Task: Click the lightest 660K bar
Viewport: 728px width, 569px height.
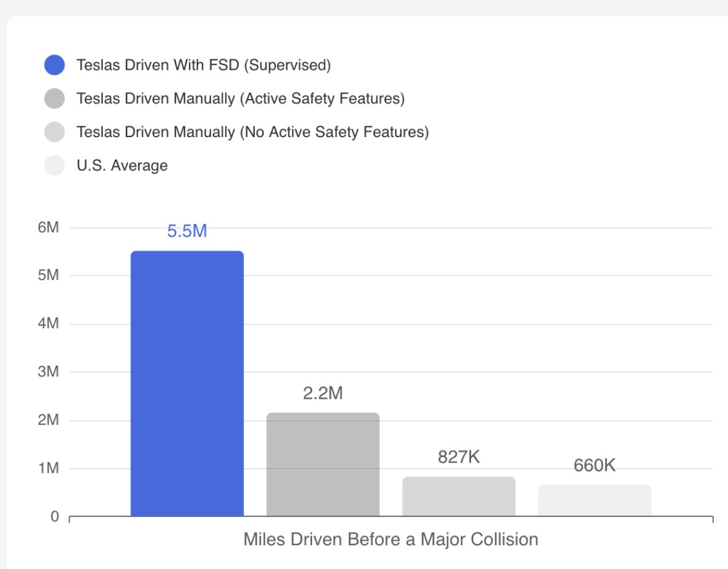Action: coord(595,500)
